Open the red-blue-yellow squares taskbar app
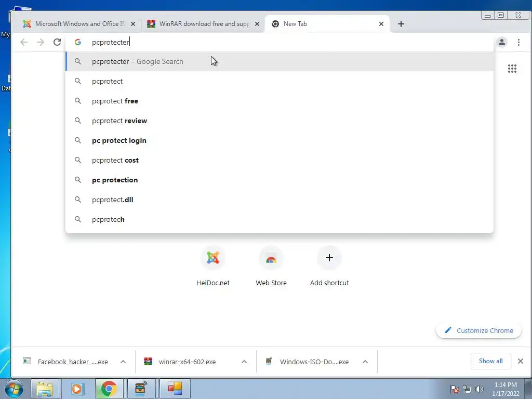 (x=175, y=389)
